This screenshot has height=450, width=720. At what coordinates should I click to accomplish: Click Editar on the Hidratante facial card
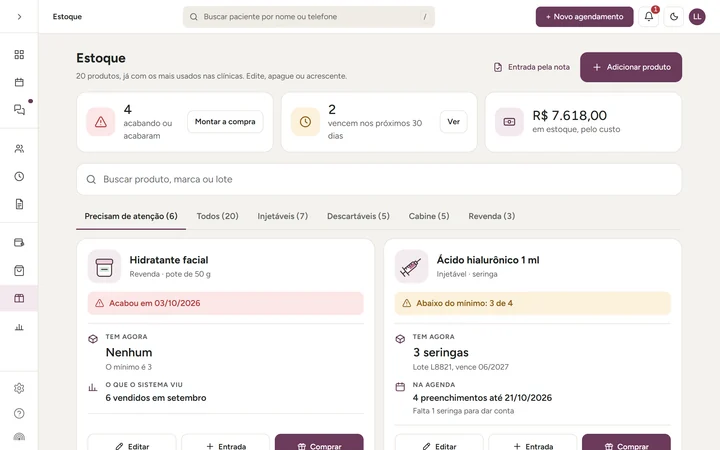point(132,443)
